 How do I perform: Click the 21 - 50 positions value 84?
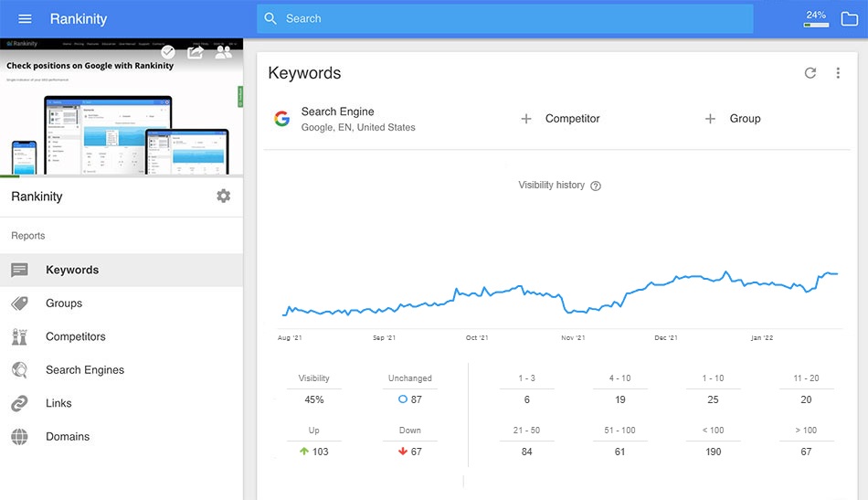coord(527,452)
